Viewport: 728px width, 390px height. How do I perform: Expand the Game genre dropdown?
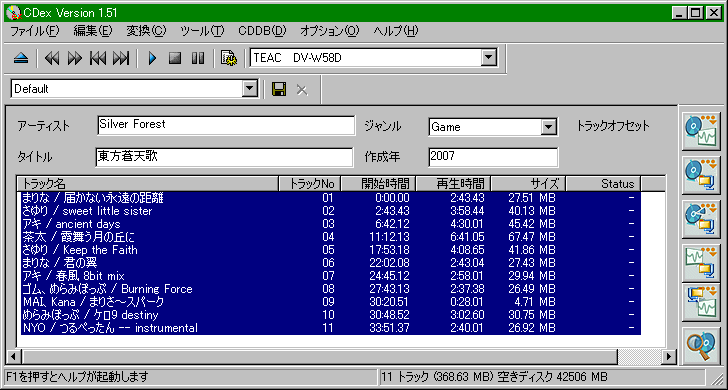pyautogui.click(x=548, y=126)
